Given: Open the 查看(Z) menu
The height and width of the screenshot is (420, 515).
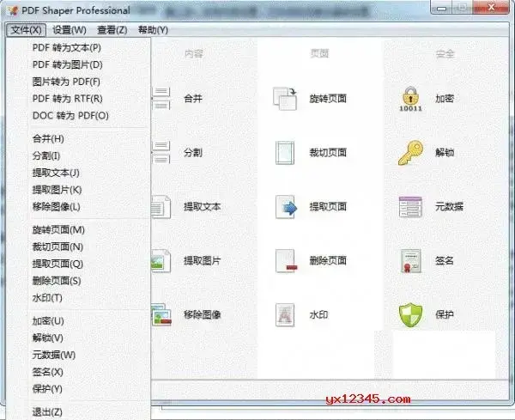Looking at the screenshot, I should tap(112, 30).
